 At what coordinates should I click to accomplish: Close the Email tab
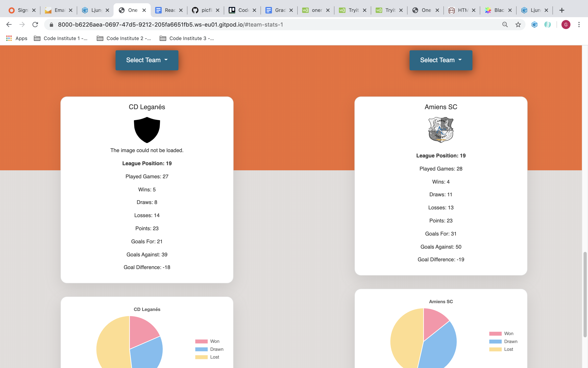coord(71,10)
